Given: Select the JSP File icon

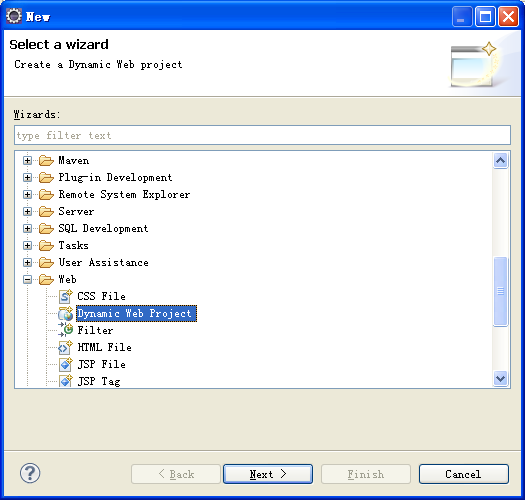Looking at the screenshot, I should 65,364.
